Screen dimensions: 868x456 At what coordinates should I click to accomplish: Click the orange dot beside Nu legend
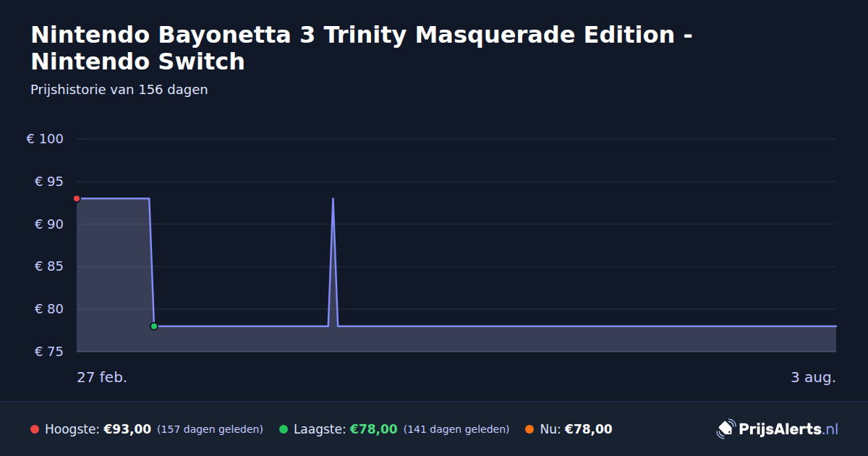(x=529, y=429)
